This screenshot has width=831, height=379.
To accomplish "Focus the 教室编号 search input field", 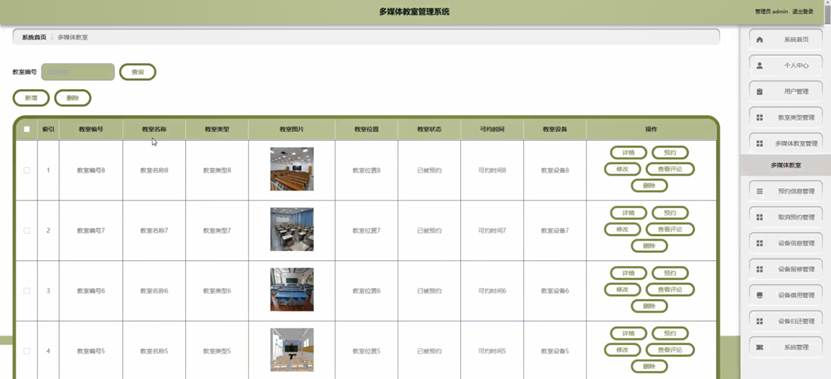I will pos(78,72).
